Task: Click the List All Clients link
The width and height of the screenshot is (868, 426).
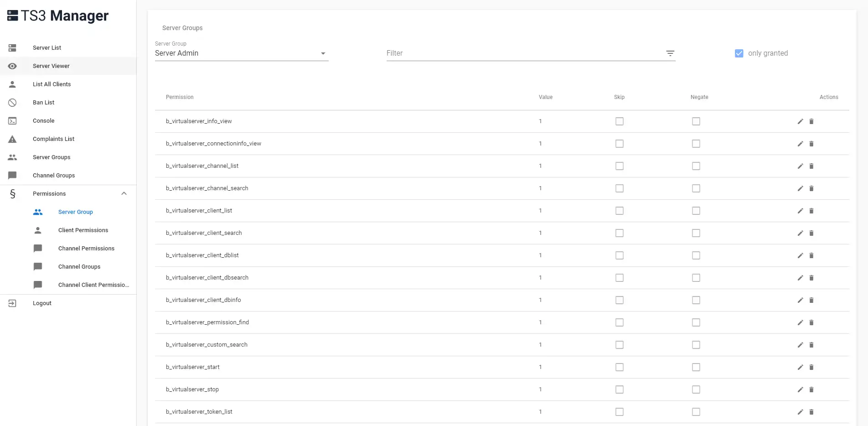Action: 52,84
